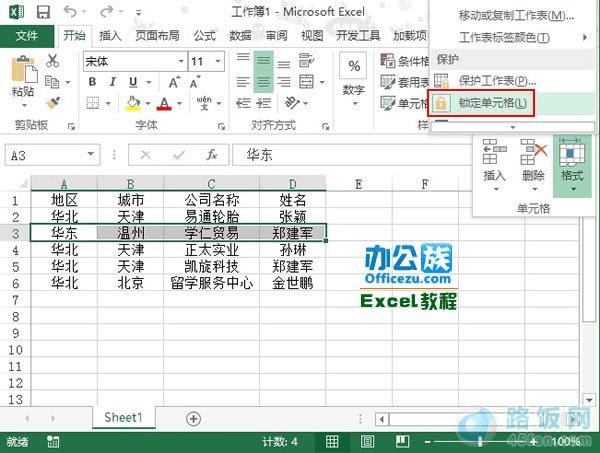Viewport: 600px width, 453px height.
Task: Copy selection with the Copy icon
Action: (x=52, y=81)
